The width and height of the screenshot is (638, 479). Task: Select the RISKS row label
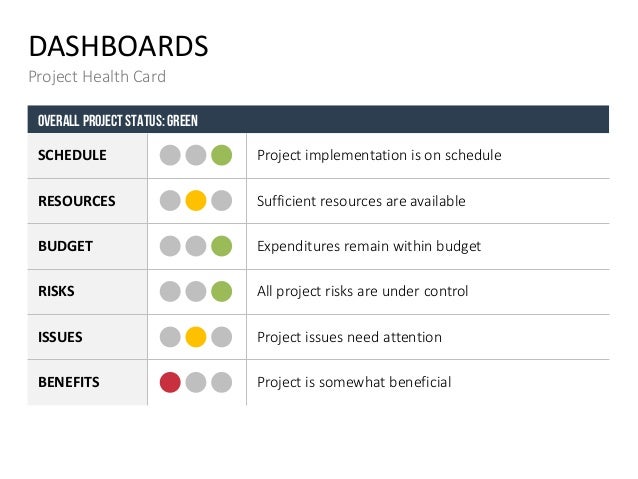[56, 292]
